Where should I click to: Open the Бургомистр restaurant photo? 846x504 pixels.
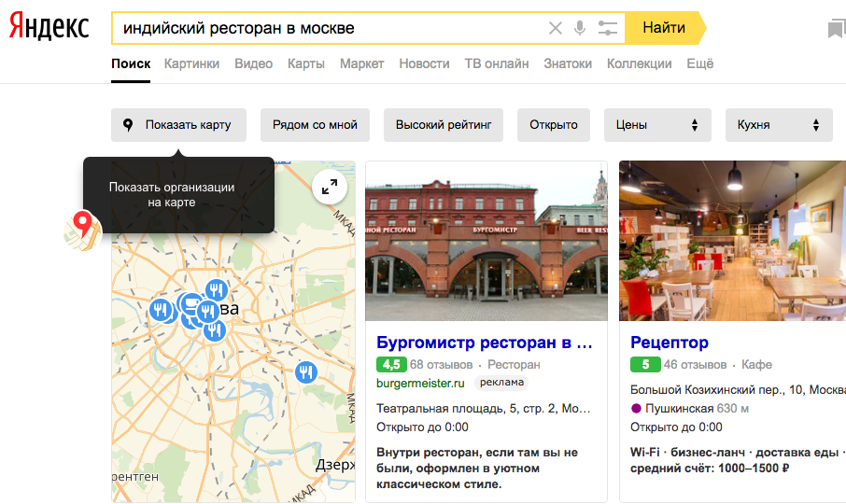point(486,241)
